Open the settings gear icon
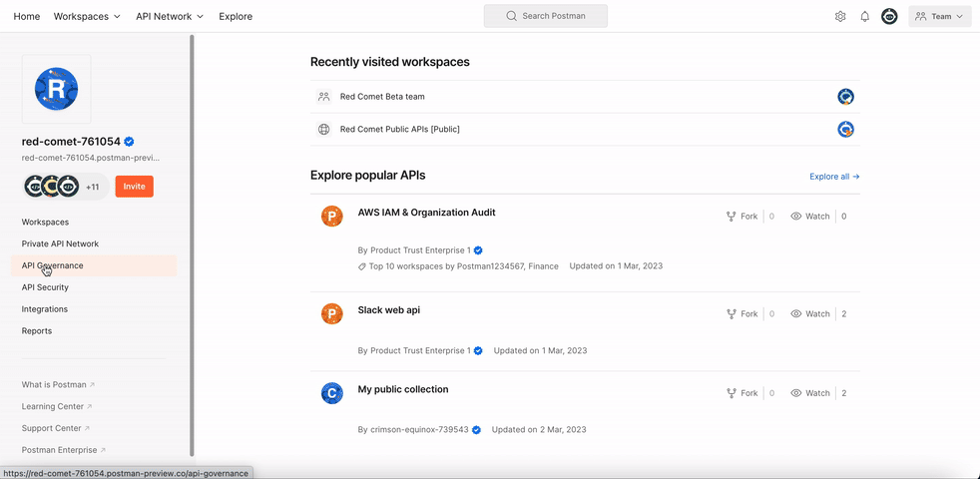Screen dimensions: 980x479 pos(840,16)
